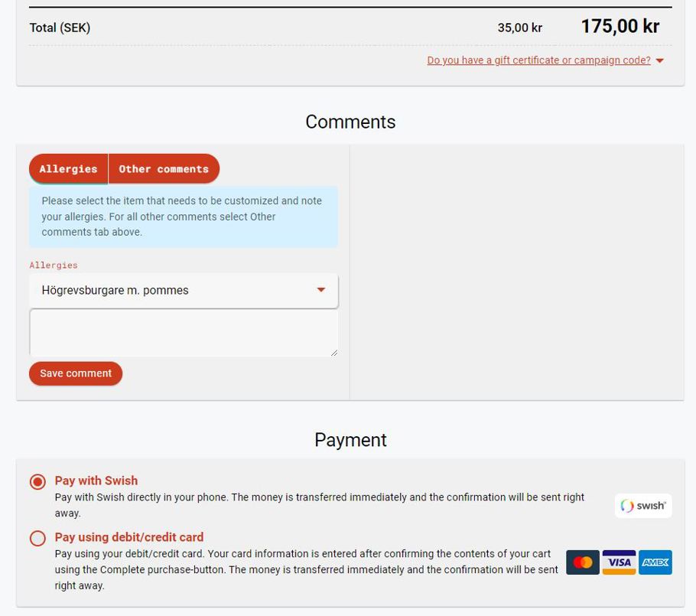
Task: Click the caret beside the gift certificate link
Action: pyautogui.click(x=660, y=61)
